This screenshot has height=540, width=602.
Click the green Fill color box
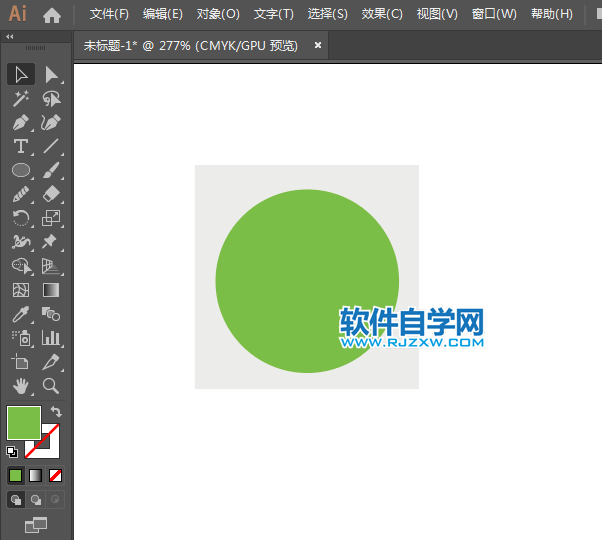pos(24,423)
